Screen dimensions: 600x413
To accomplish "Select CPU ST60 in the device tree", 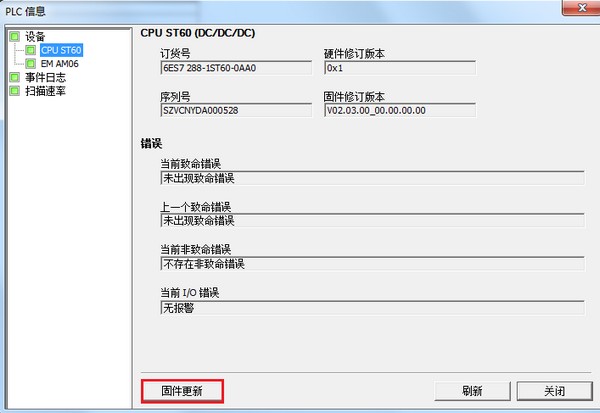I will [x=61, y=50].
